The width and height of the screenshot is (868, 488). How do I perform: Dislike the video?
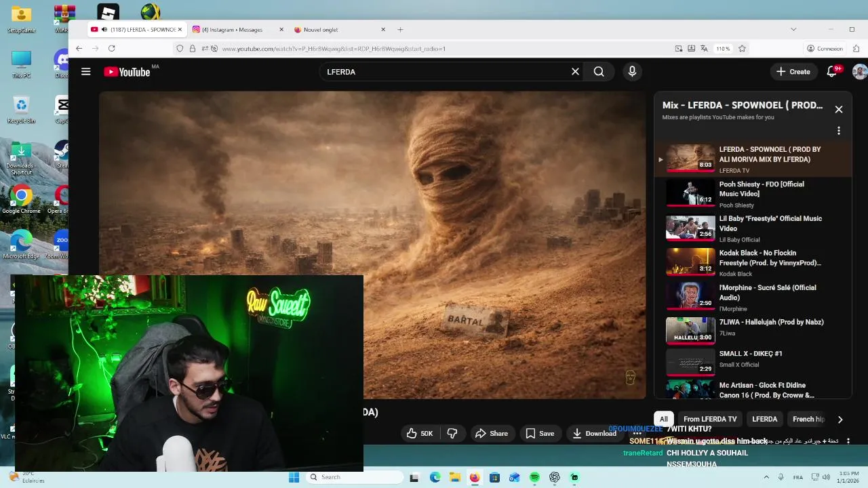(452, 433)
